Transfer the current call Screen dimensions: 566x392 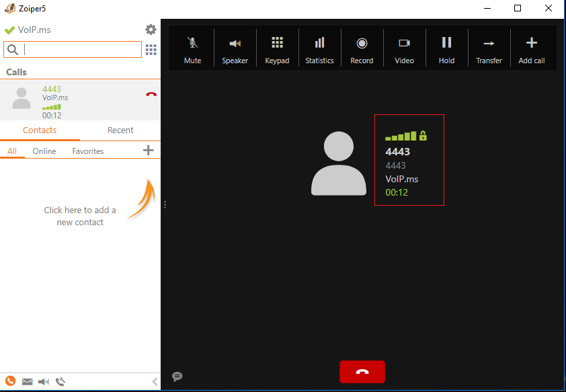pyautogui.click(x=489, y=47)
